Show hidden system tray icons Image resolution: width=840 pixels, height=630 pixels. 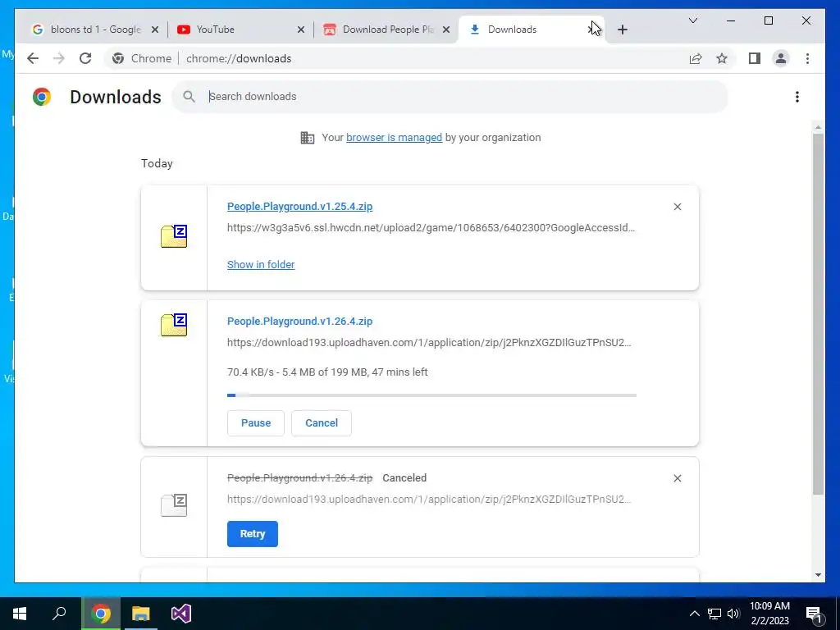pyautogui.click(x=694, y=614)
